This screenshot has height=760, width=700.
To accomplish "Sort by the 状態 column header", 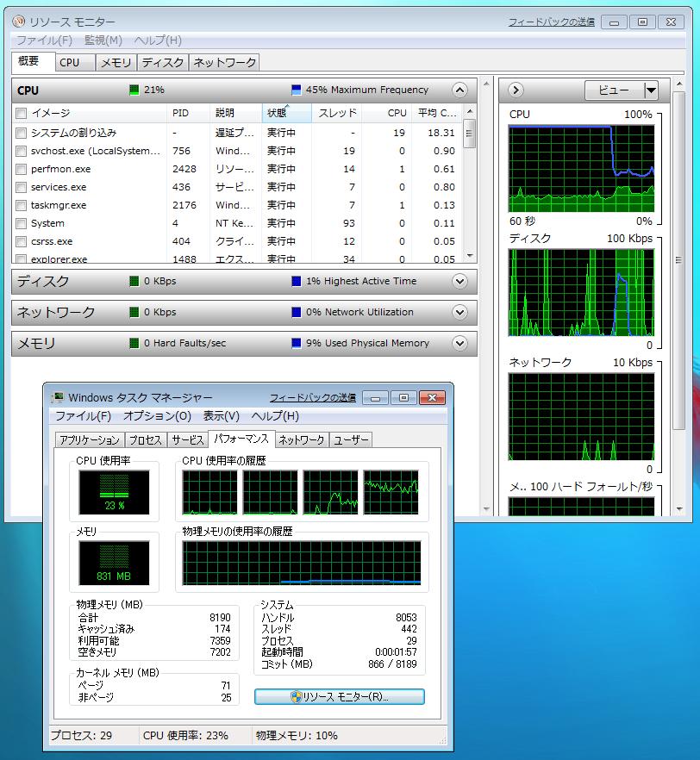I will [286, 113].
